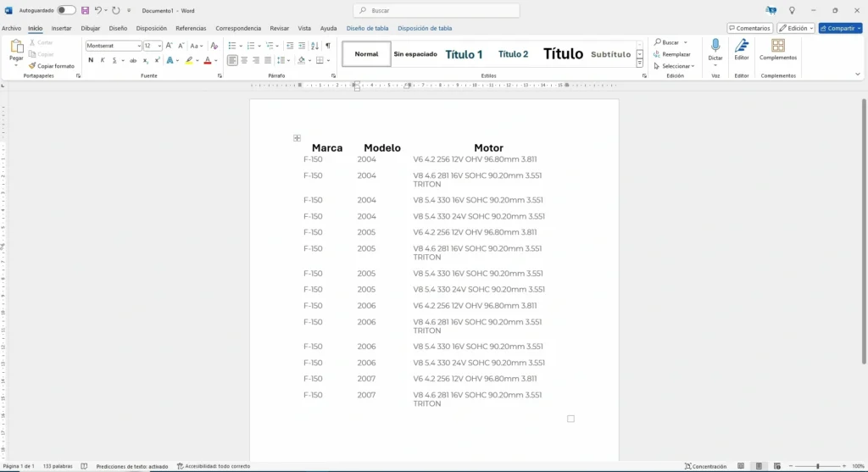
Task: Click the Dictar microphone icon
Action: pyautogui.click(x=715, y=46)
